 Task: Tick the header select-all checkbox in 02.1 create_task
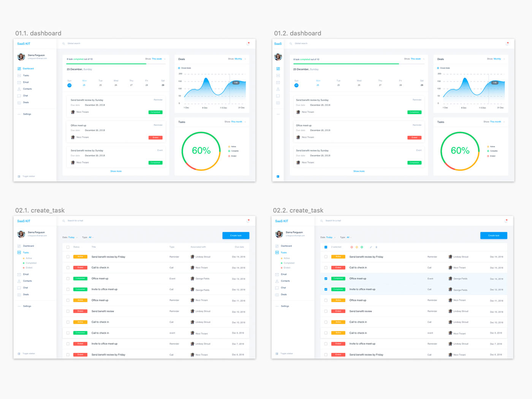[68, 247]
